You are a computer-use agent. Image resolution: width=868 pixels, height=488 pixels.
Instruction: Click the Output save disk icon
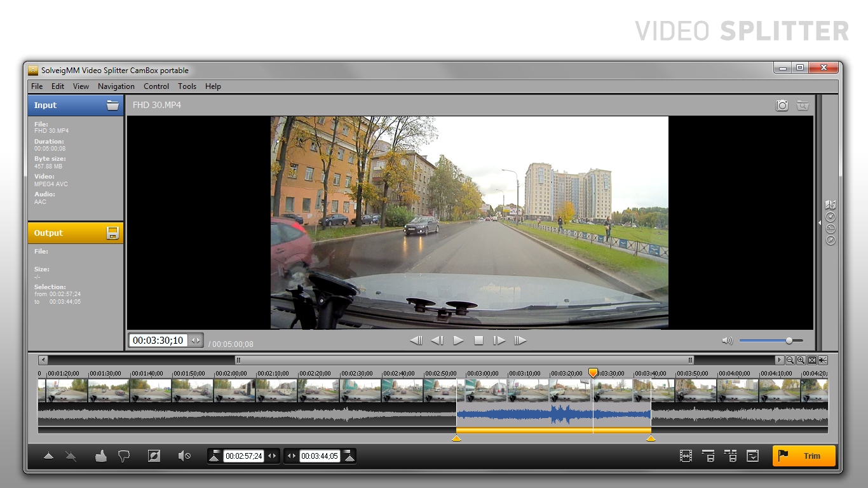[x=112, y=233]
